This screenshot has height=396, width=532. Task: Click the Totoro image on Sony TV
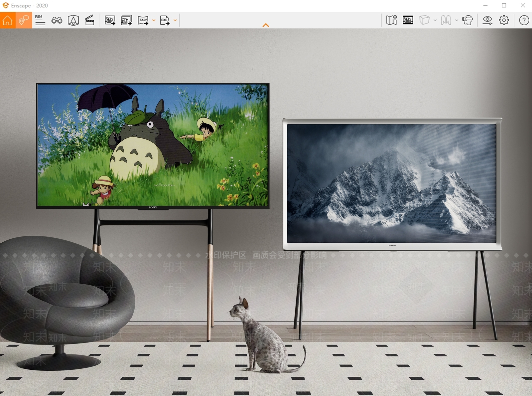coord(153,145)
